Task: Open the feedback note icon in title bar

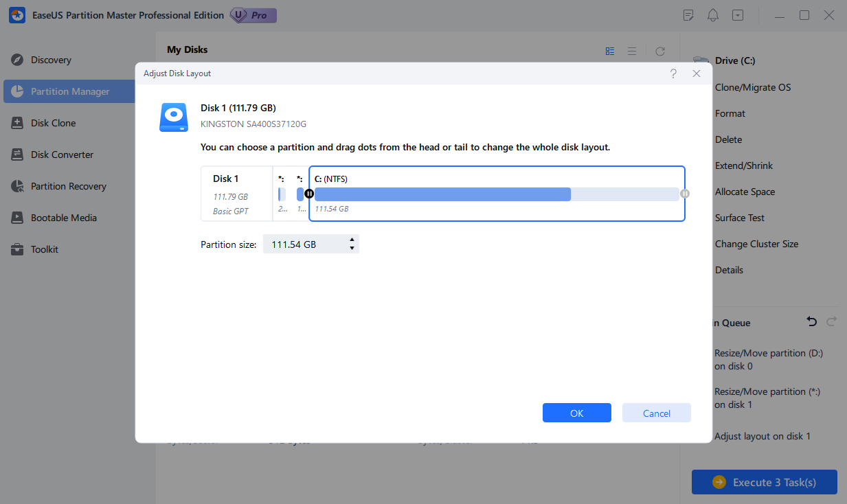Action: tap(689, 15)
